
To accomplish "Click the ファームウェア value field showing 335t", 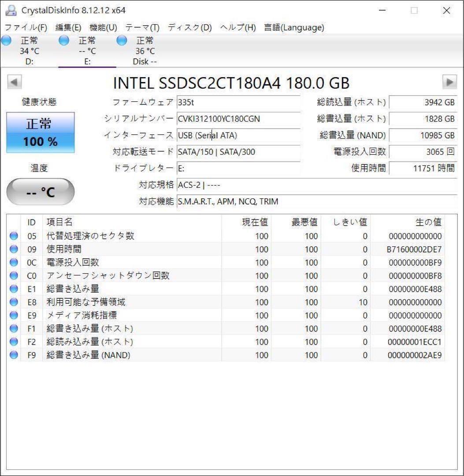I will [238, 102].
